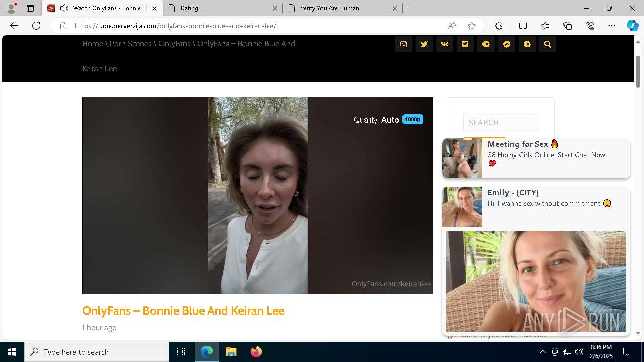Open the Porn Scenes breadcrumb link
Screen dimensions: 644x362
tap(131, 44)
